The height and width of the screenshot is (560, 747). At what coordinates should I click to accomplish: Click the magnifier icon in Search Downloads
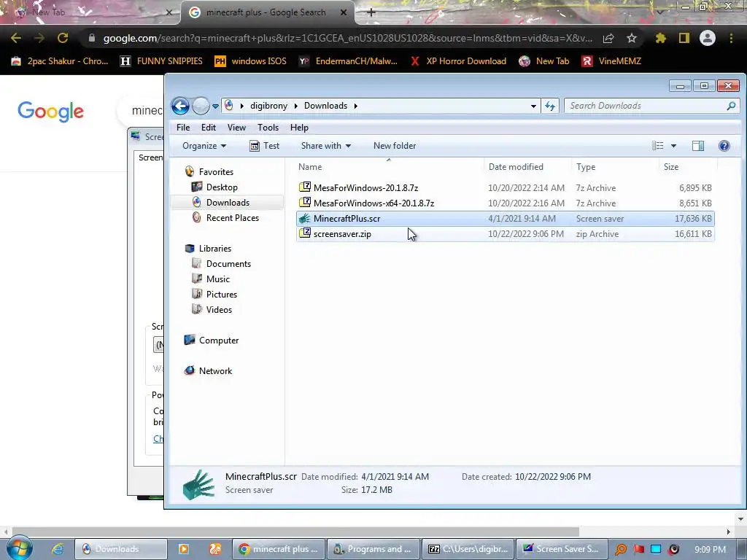[x=731, y=106]
